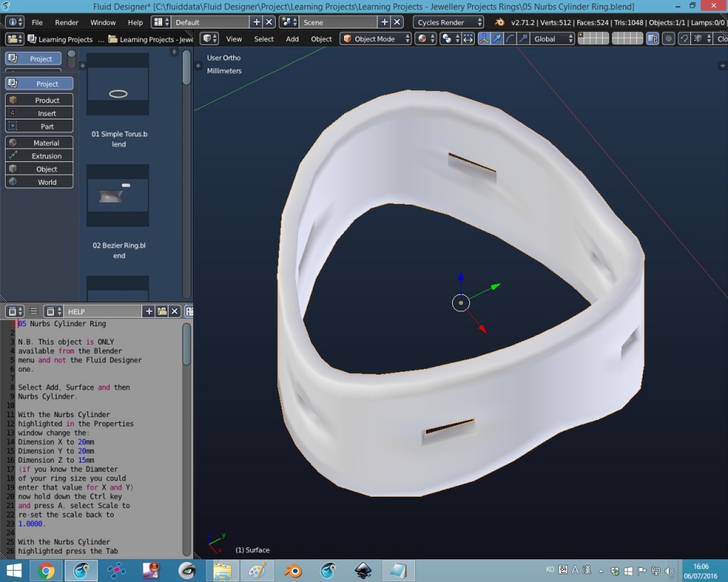Open the Render menu in the top bar
This screenshot has height=582, width=728.
click(x=66, y=22)
